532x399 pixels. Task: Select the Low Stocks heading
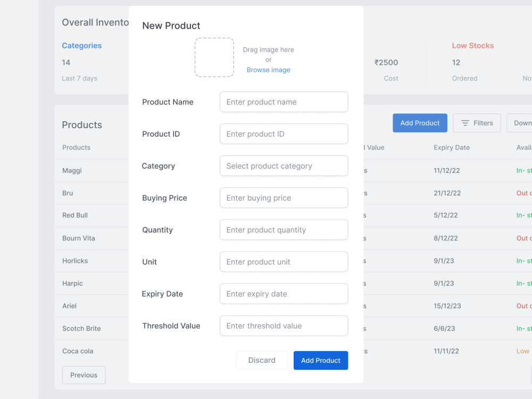[472, 45]
